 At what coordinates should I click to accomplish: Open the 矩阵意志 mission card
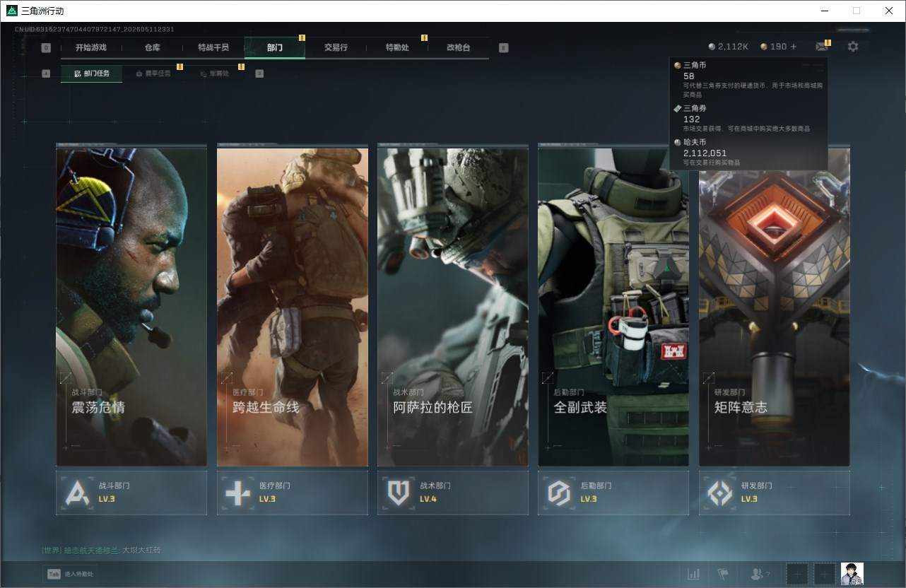click(x=775, y=305)
